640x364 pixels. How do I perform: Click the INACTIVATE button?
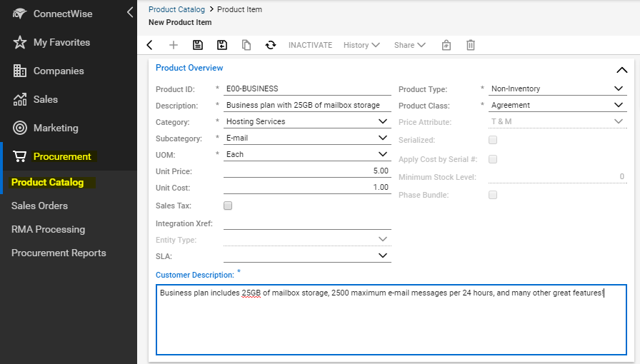310,45
